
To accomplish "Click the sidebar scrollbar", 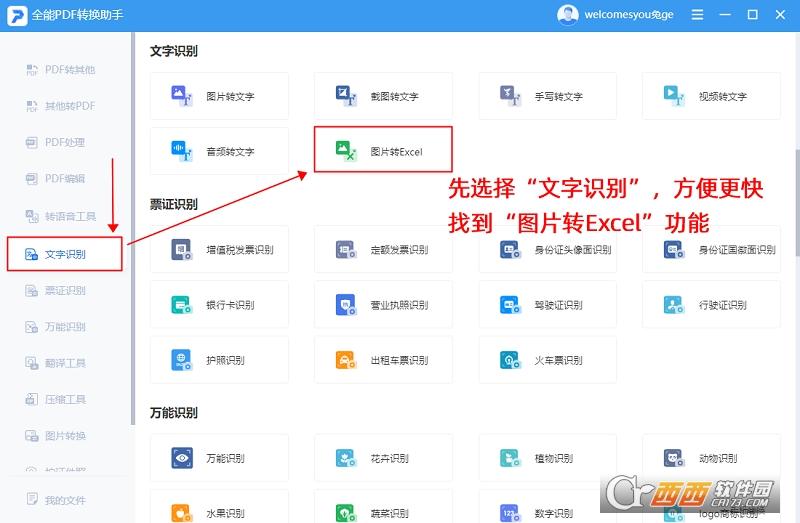I will coord(133,229).
